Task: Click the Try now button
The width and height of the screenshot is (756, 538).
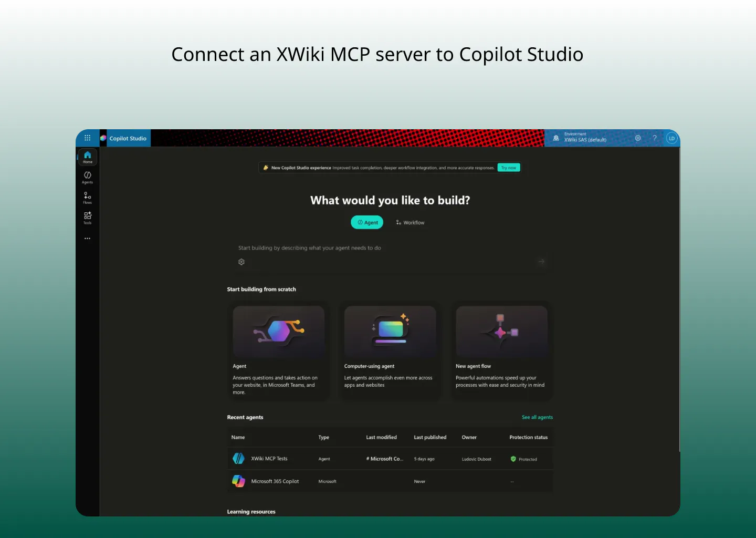Action: (508, 168)
